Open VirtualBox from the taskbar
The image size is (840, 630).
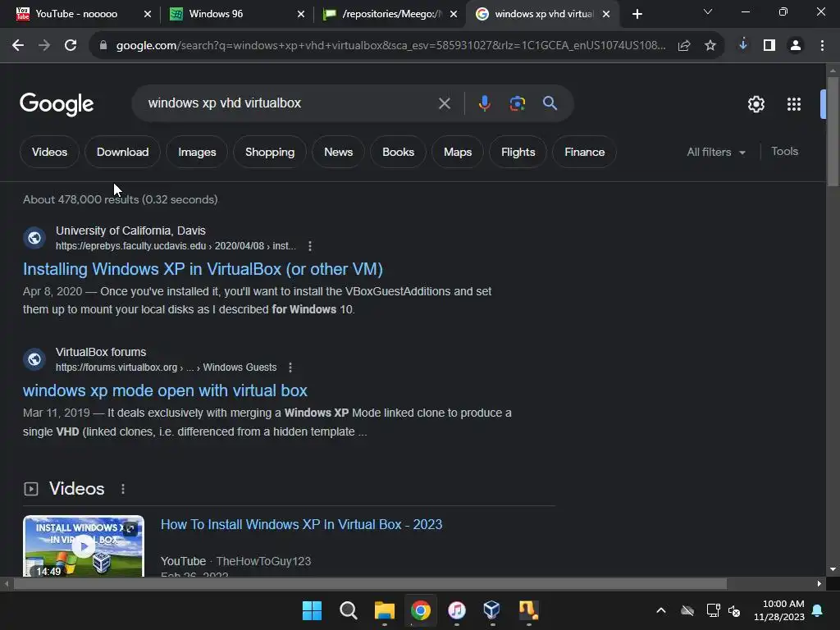pyautogui.click(x=492, y=610)
